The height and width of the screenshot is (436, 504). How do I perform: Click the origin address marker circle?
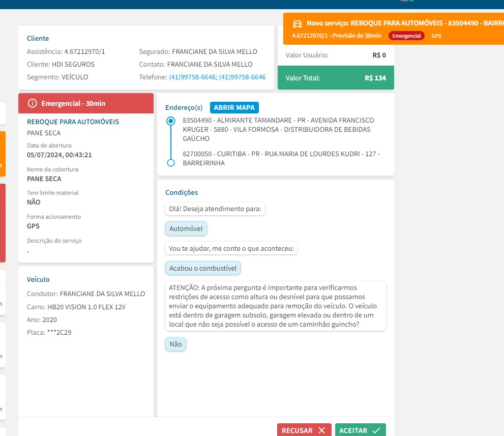click(x=171, y=121)
